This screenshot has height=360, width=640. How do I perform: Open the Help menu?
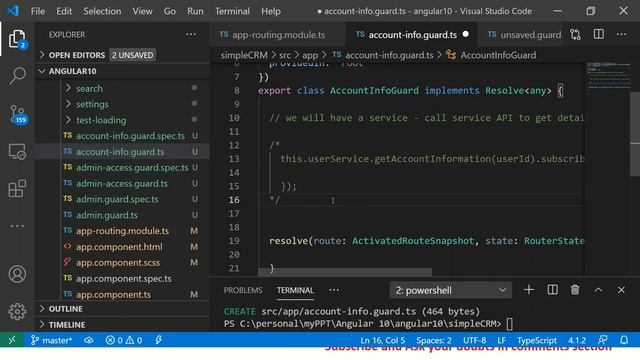271,11
